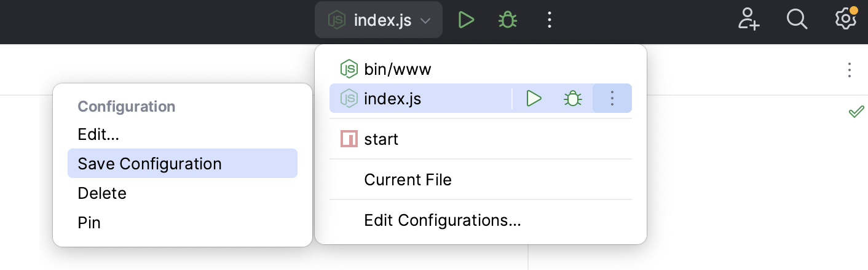
Task: Delete the index.js configuration
Action: pos(102,193)
